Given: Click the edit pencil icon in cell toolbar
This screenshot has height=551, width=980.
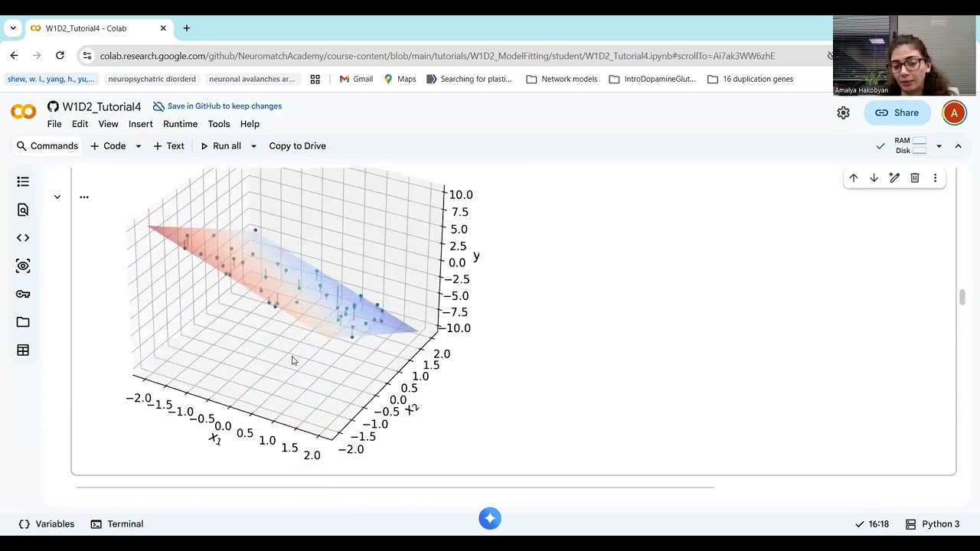Looking at the screenshot, I should pyautogui.click(x=894, y=178).
